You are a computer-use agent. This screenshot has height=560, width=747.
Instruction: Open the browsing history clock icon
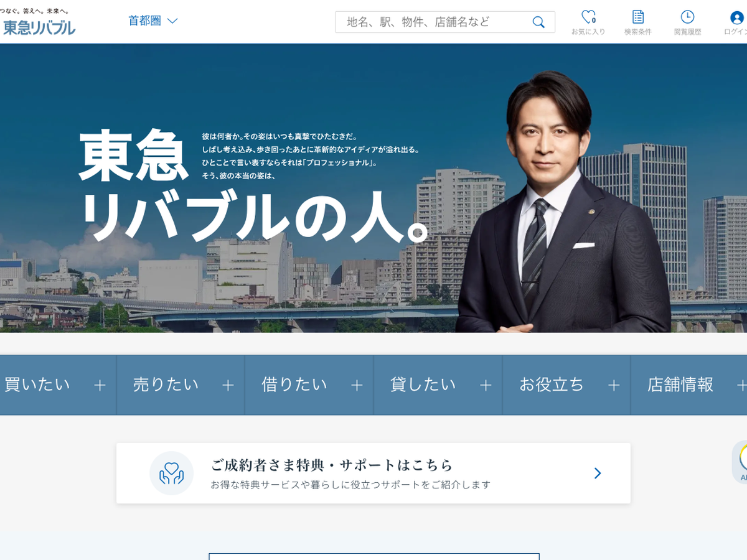coord(687,17)
